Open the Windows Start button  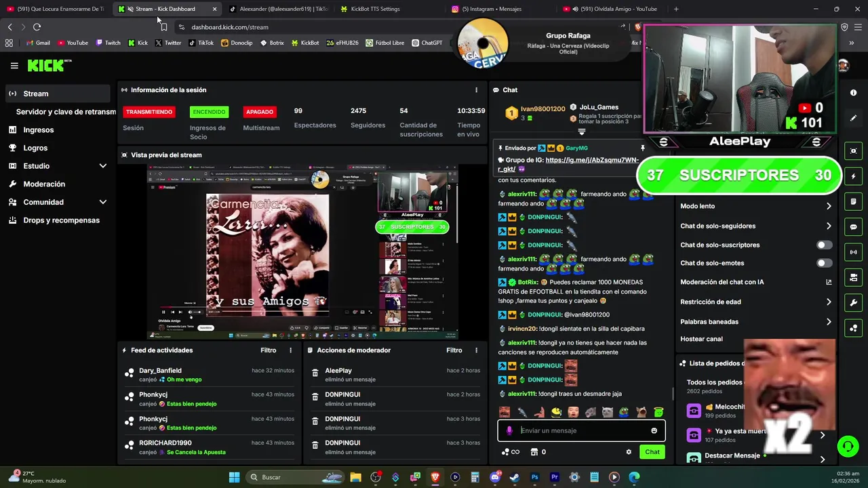point(234,477)
